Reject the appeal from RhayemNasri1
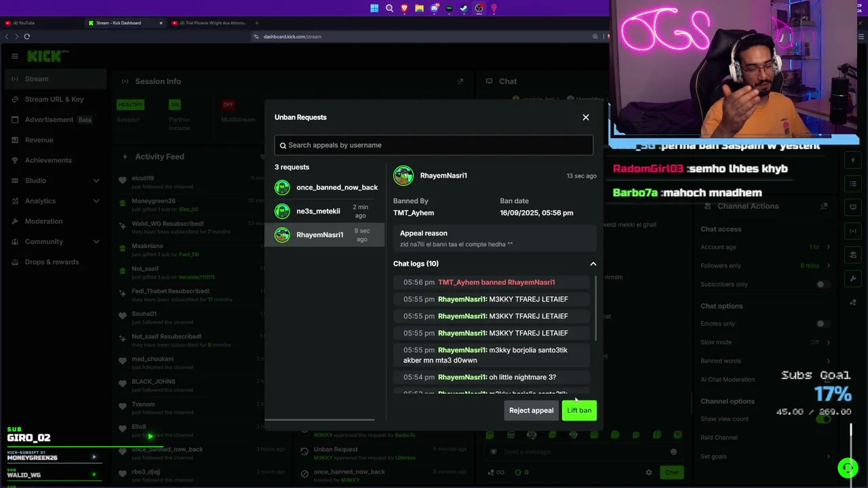This screenshot has width=868, height=488. point(531,410)
